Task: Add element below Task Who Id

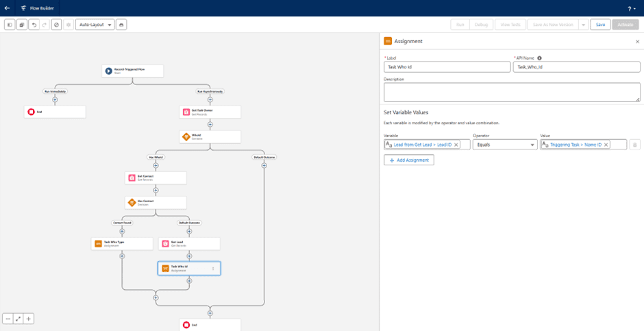Action: (x=189, y=281)
